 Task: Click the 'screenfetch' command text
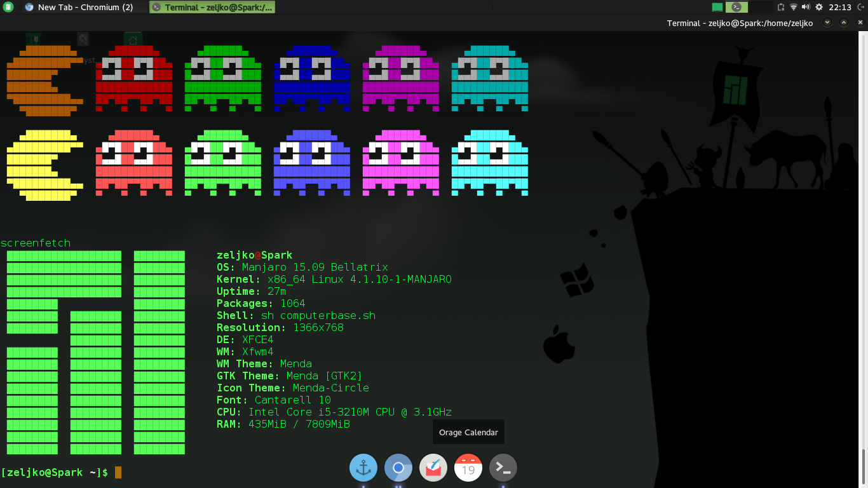click(36, 243)
